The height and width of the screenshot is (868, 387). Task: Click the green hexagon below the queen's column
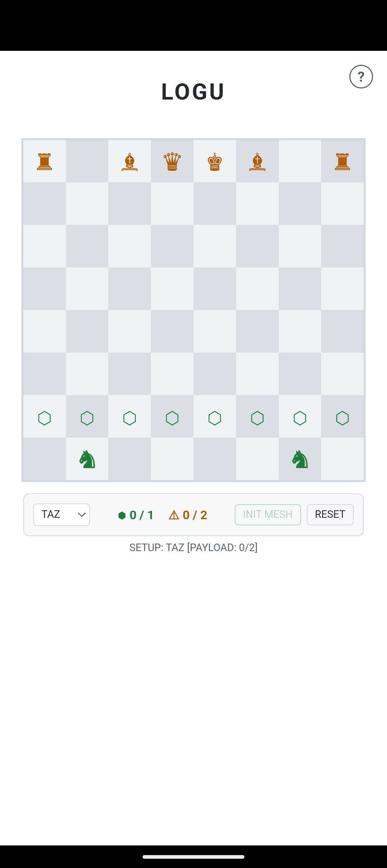click(172, 418)
